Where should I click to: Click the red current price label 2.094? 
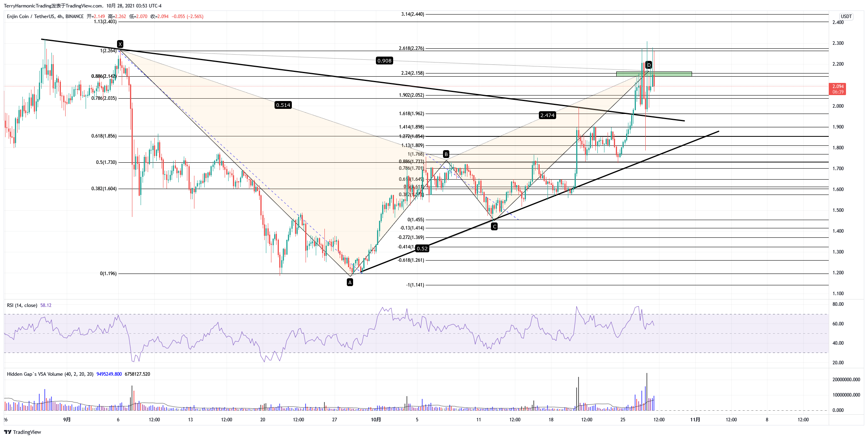838,89
